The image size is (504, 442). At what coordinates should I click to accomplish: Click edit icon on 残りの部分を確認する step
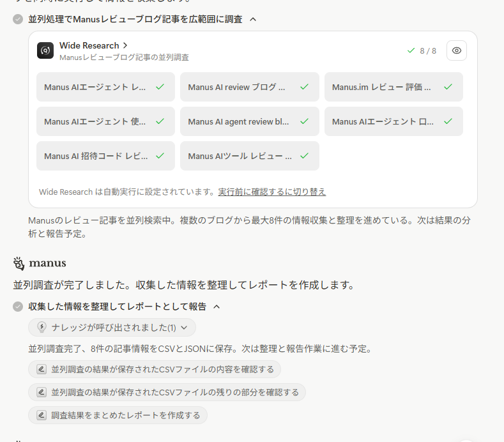click(42, 392)
